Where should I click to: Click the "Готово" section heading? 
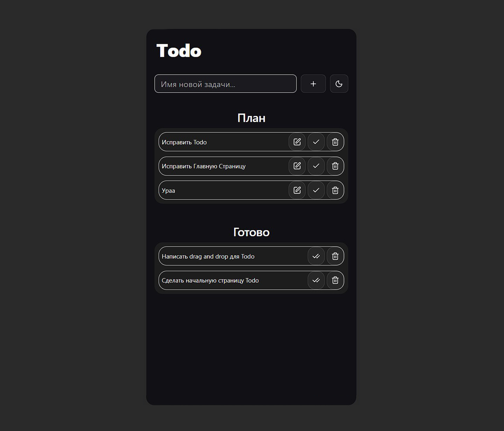tap(251, 232)
